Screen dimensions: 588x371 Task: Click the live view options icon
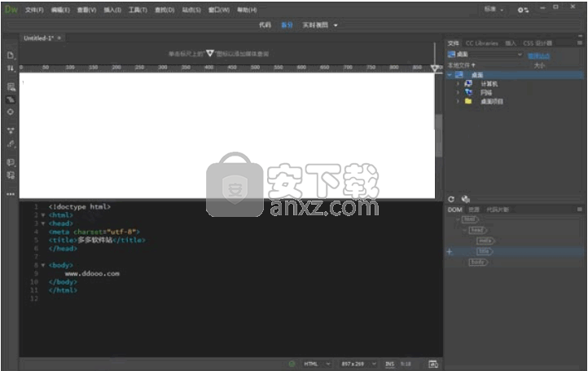[11, 87]
